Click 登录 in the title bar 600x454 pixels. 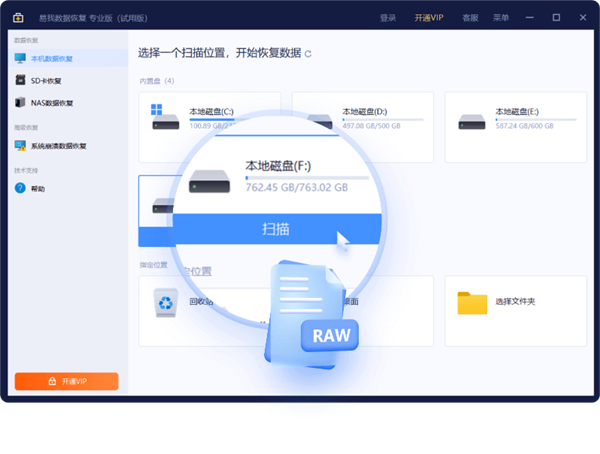pyautogui.click(x=388, y=18)
